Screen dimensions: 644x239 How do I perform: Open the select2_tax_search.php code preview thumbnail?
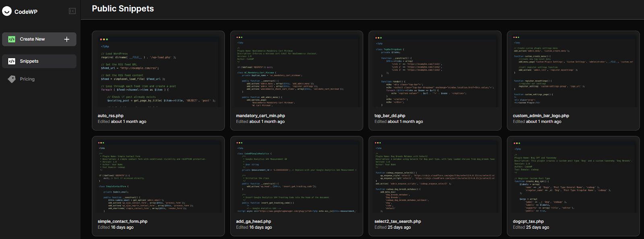pos(435,177)
